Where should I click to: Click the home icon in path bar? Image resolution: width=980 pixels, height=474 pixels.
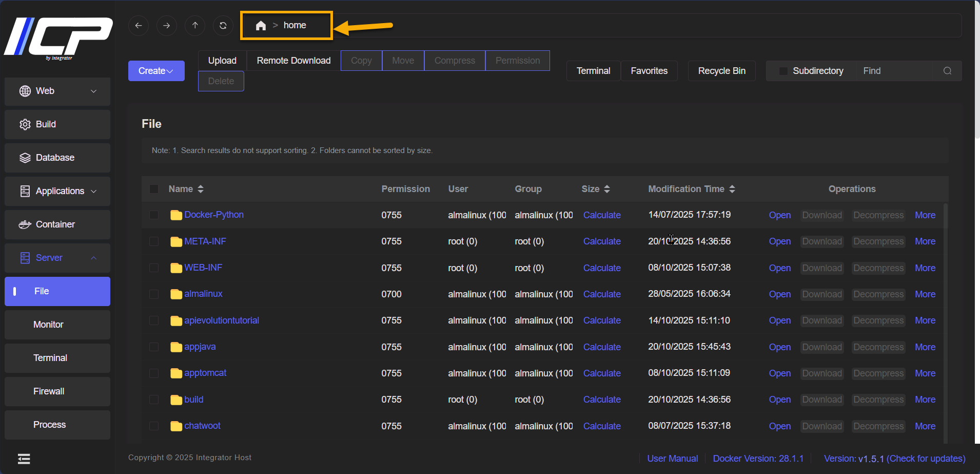coord(261,26)
